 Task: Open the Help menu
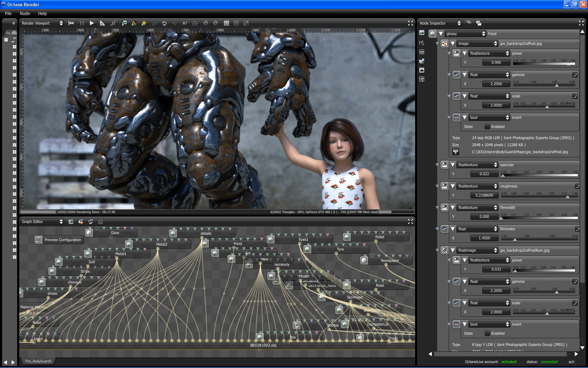pos(42,14)
